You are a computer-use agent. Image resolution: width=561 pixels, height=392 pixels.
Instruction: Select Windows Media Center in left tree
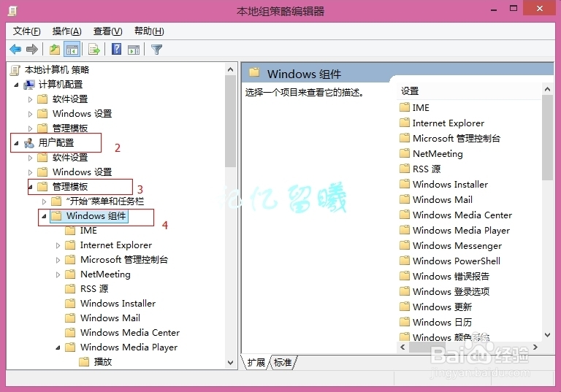click(x=130, y=333)
